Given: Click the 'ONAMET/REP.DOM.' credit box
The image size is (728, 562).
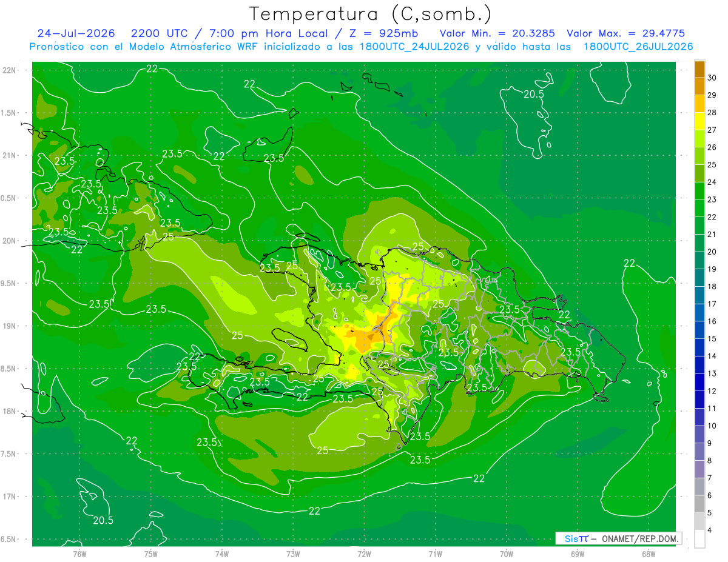Looking at the screenshot, I should 619,538.
